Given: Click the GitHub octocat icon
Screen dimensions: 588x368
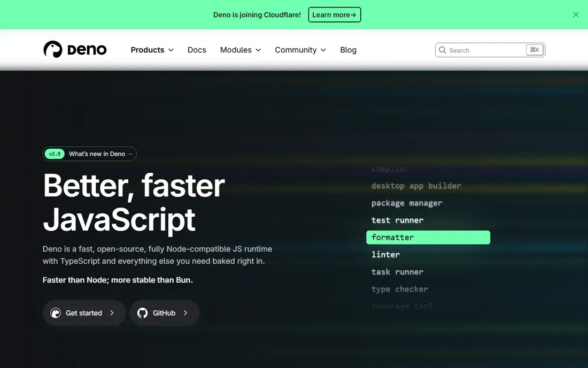Looking at the screenshot, I should coord(143,313).
